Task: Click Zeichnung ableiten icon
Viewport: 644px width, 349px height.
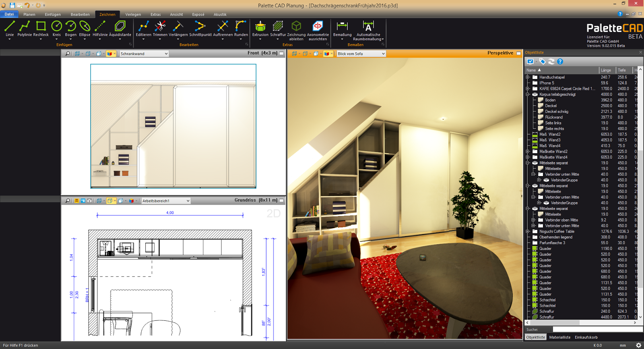Action: click(x=296, y=30)
